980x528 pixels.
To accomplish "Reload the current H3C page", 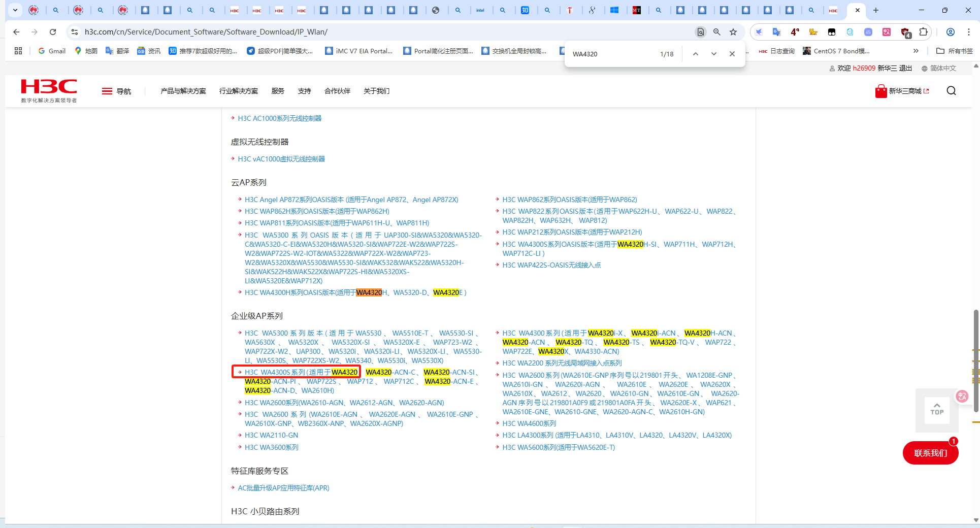I will (x=53, y=32).
